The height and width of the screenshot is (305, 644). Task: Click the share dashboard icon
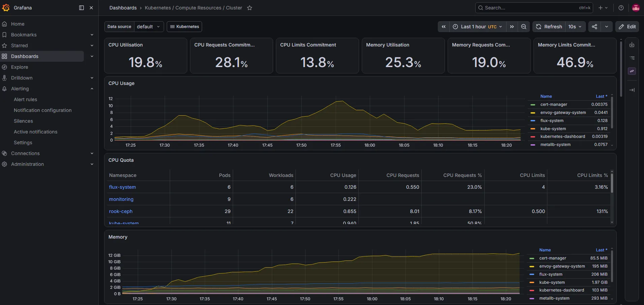coord(594,27)
